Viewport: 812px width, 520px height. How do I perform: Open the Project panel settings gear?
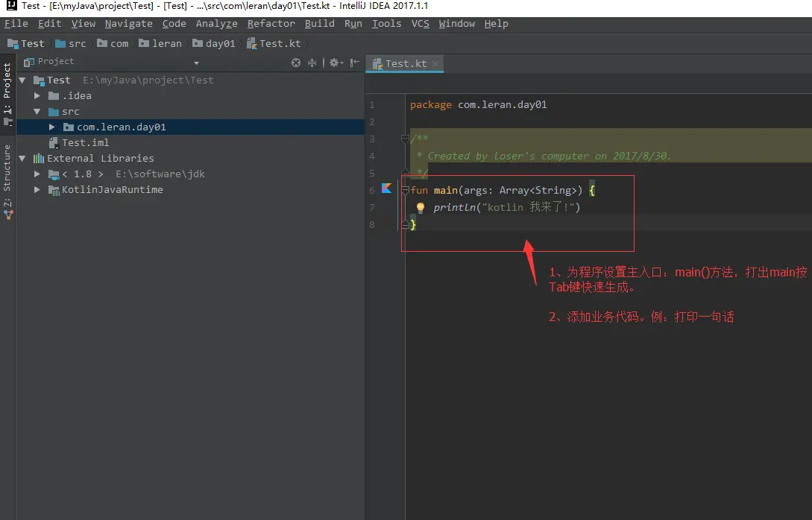pyautogui.click(x=336, y=63)
